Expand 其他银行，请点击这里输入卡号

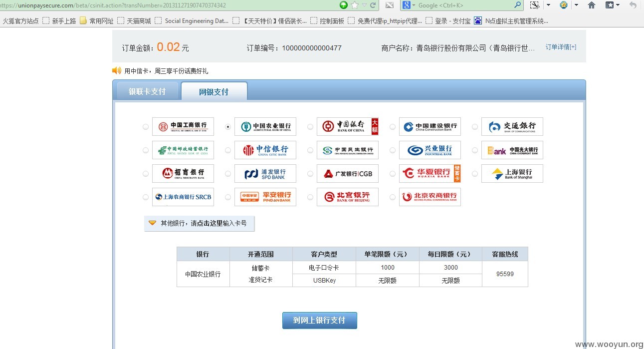click(200, 223)
